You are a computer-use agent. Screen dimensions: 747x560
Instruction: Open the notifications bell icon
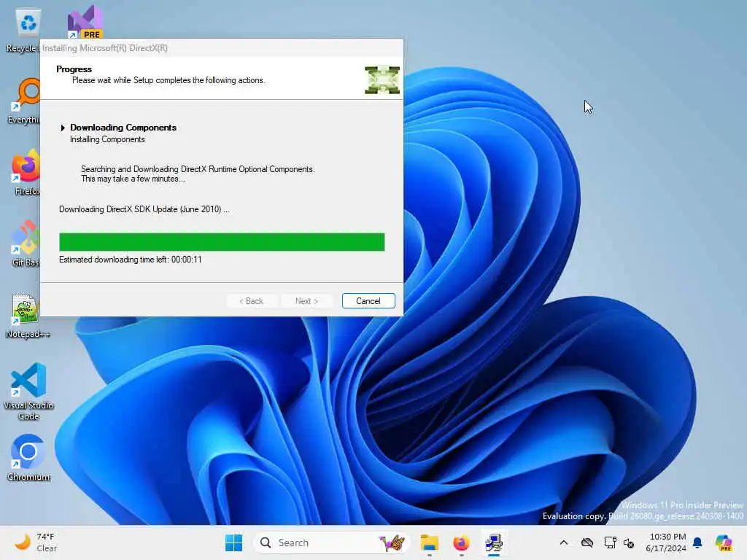698,542
